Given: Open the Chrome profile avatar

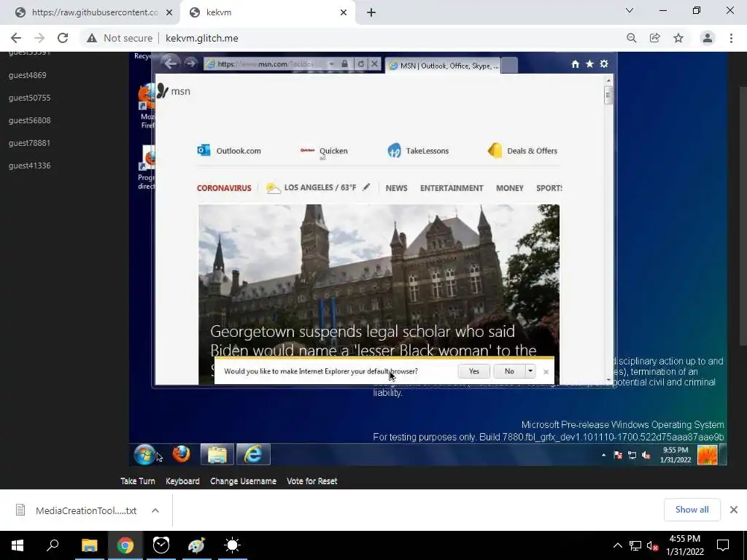Looking at the screenshot, I should pyautogui.click(x=708, y=38).
